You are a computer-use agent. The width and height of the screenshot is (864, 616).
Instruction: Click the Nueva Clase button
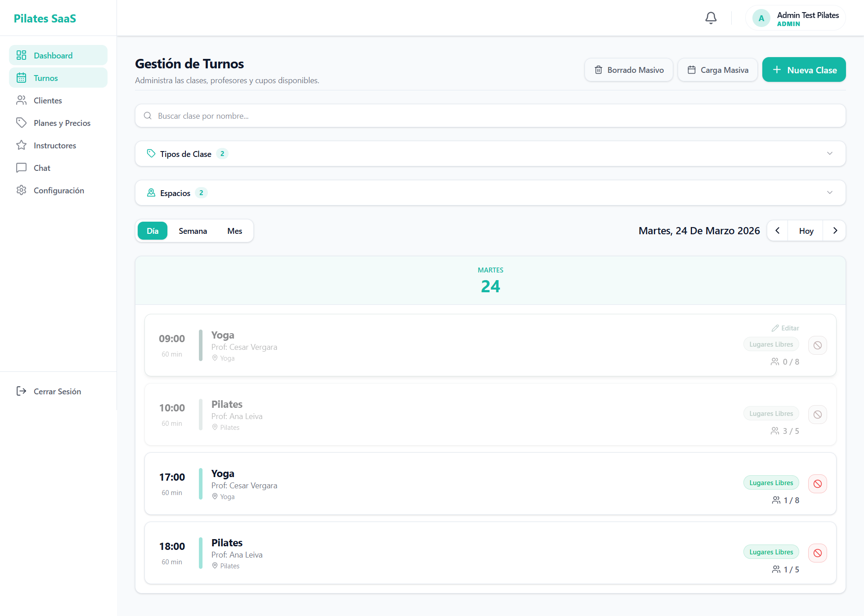(804, 70)
